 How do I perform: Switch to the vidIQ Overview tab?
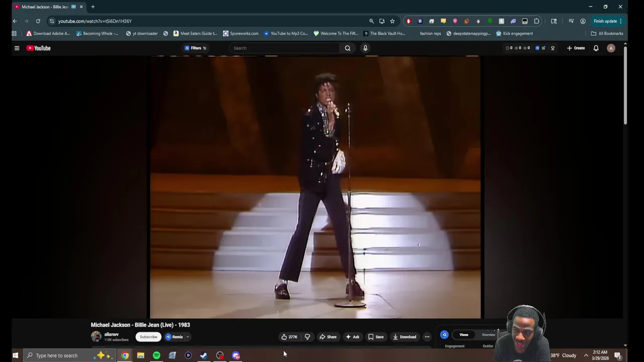[488, 335]
